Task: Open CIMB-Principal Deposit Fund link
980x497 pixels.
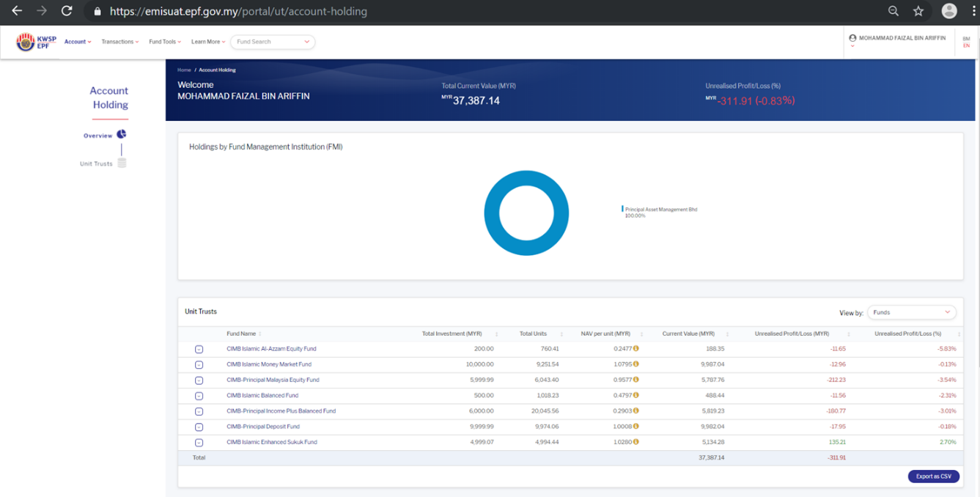Action: coord(263,426)
